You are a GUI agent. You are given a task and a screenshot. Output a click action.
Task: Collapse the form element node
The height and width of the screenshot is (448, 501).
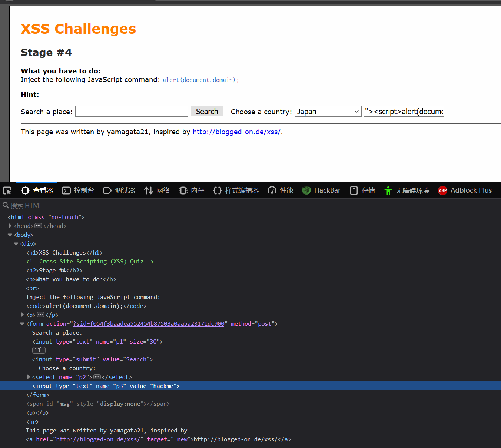(22, 324)
